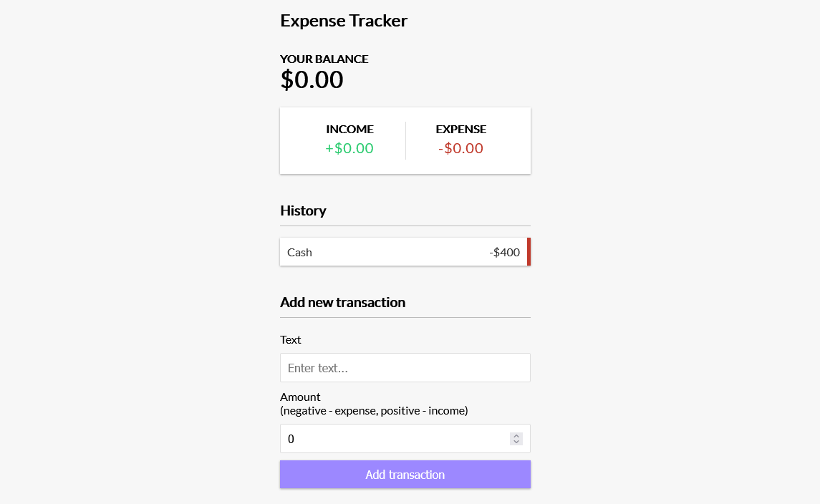Click the $0.00 balance amount
The width and height of the screenshot is (820, 504).
(x=312, y=79)
